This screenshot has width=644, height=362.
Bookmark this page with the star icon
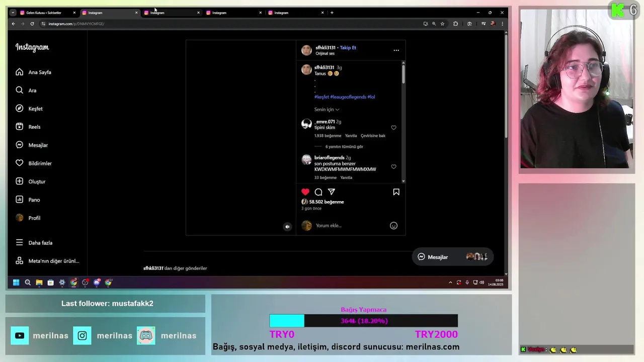[442, 24]
